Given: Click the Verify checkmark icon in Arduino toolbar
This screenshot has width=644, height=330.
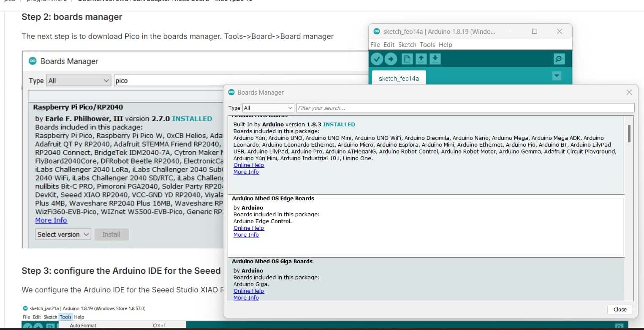Looking at the screenshot, I should pos(377,59).
